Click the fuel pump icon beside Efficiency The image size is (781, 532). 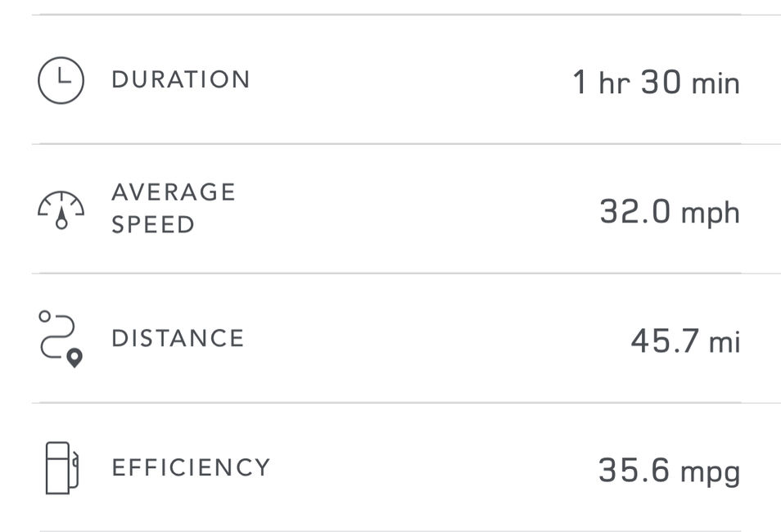(x=62, y=468)
